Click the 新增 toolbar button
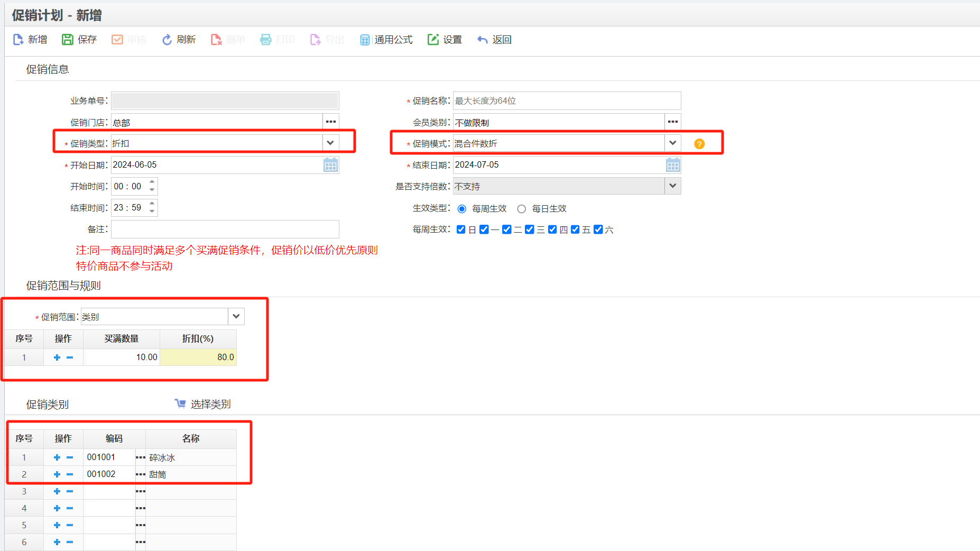Screen dimensions: 980x551 (x=30, y=40)
